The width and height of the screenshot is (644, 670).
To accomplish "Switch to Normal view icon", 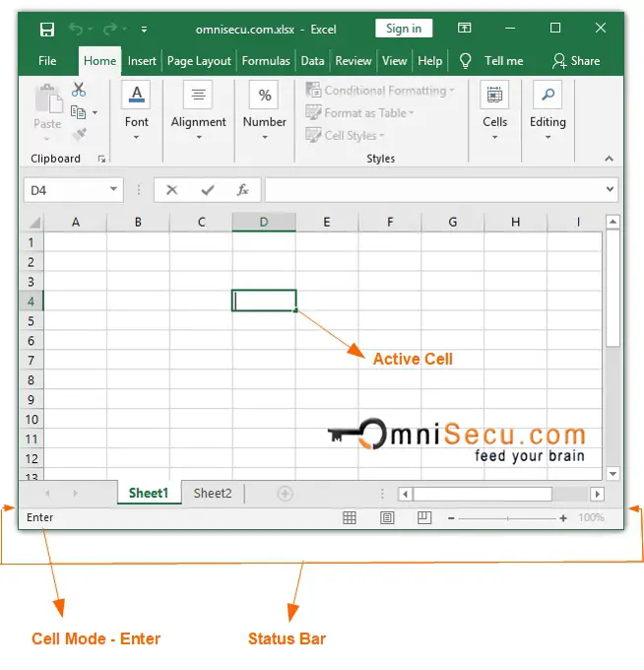I will (350, 518).
